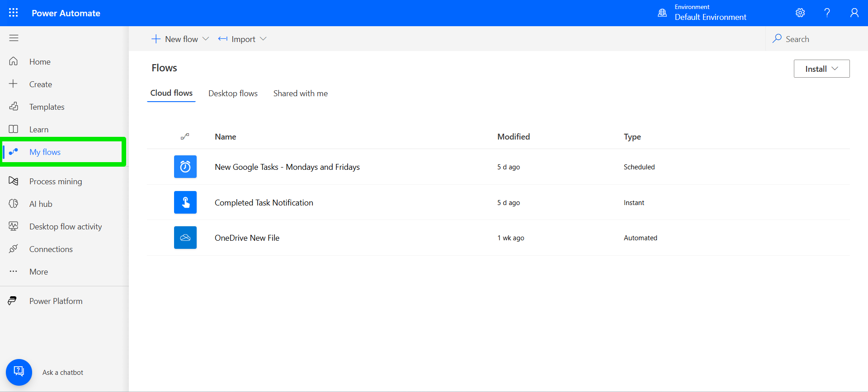Click the environment globe icon
Image resolution: width=868 pixels, height=392 pixels.
click(x=662, y=13)
